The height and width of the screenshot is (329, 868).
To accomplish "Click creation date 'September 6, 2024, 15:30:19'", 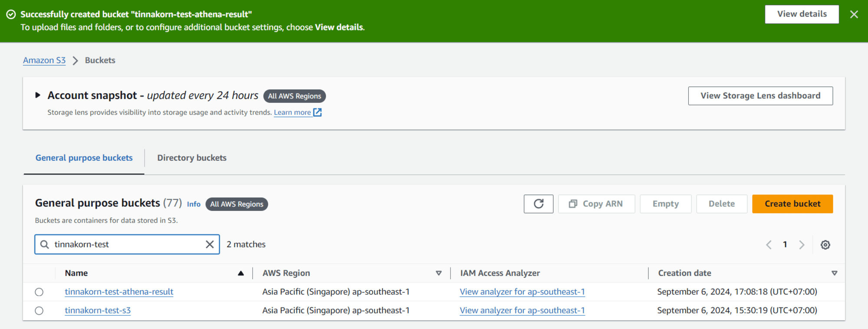I will (x=737, y=310).
